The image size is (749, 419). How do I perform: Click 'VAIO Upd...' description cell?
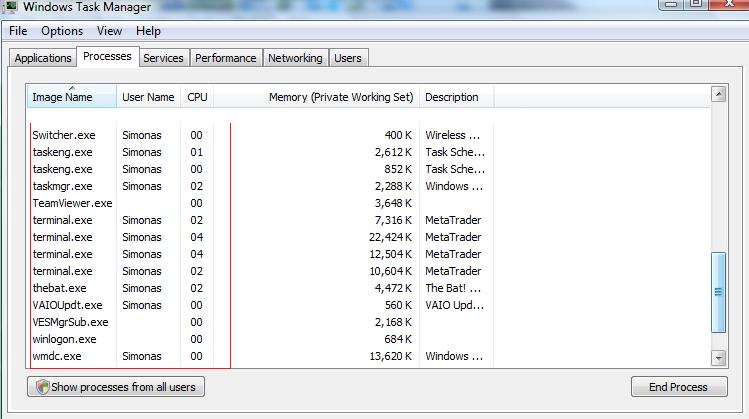pos(455,305)
